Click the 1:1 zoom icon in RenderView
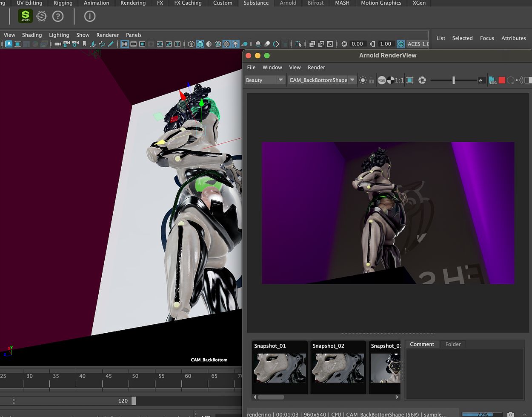Viewport: 532px width, 417px height. coord(400,80)
